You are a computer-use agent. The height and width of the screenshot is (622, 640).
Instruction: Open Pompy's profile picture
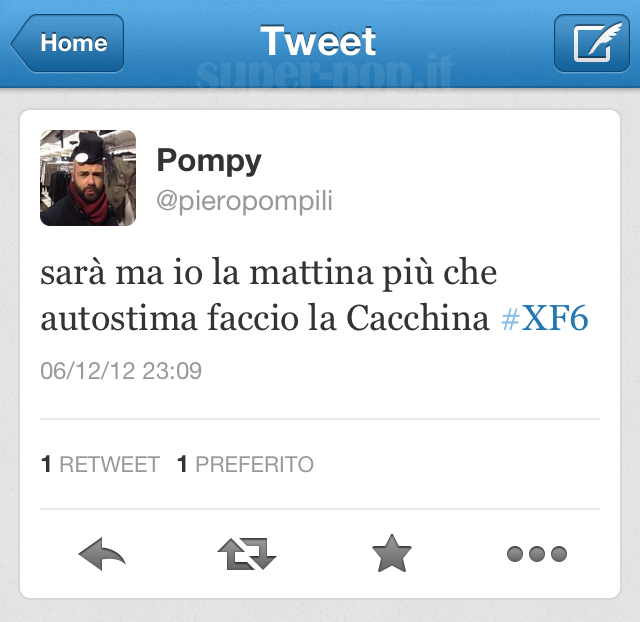tap(88, 178)
